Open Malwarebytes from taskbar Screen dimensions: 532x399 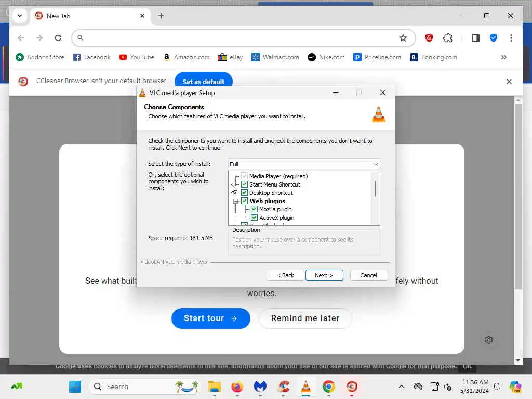click(260, 387)
